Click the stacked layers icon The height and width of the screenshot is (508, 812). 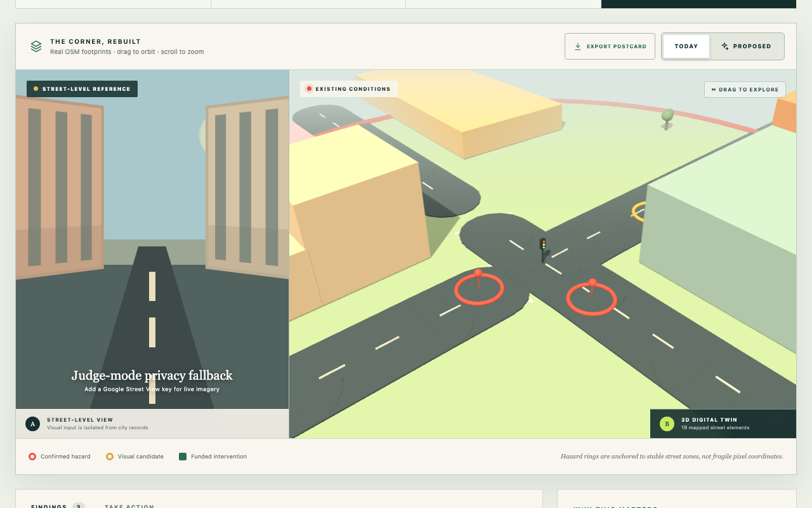[36, 46]
